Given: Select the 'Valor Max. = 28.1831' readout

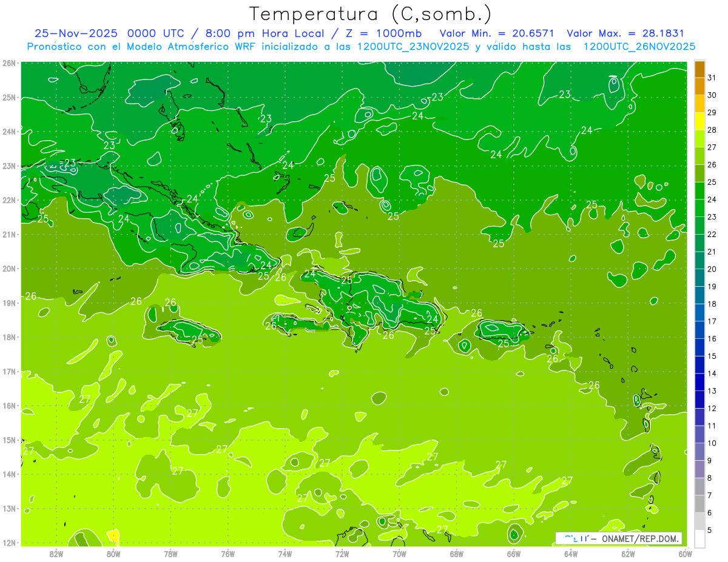Looking at the screenshot, I should click(625, 33).
